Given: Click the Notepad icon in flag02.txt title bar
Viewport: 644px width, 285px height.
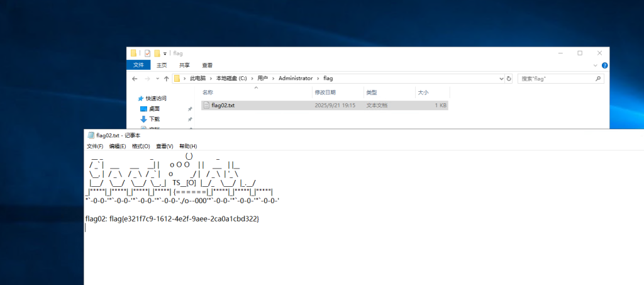Looking at the screenshot, I should click(91, 135).
